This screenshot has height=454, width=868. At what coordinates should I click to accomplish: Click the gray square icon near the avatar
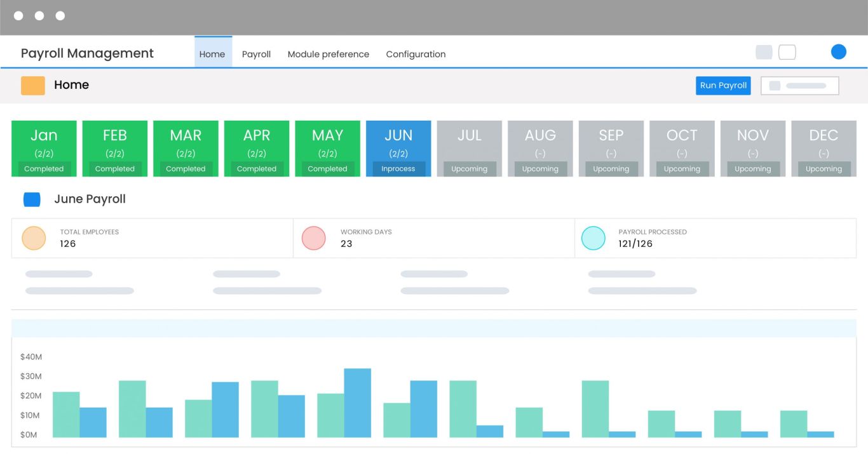pyautogui.click(x=764, y=51)
